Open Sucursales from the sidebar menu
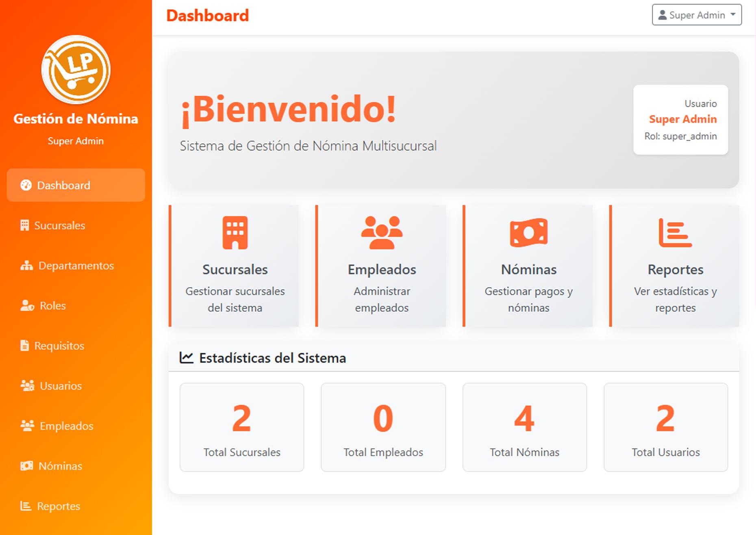The width and height of the screenshot is (756, 535). pos(76,225)
